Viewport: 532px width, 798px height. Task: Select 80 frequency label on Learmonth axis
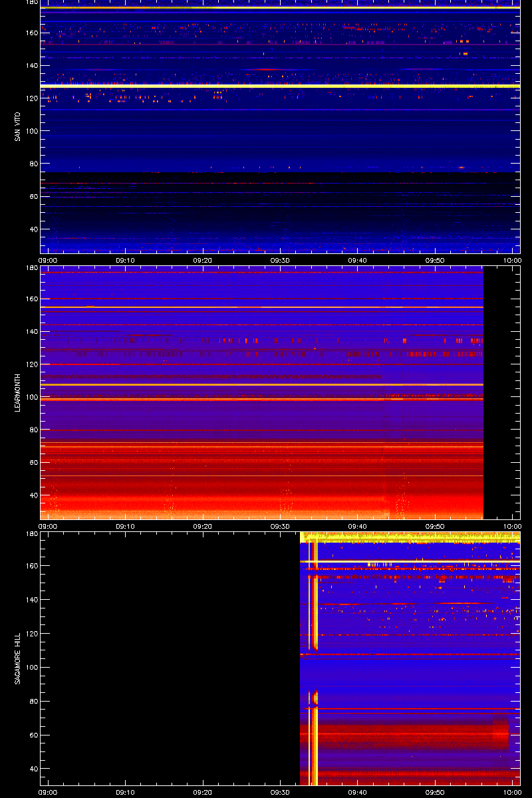(x=33, y=430)
